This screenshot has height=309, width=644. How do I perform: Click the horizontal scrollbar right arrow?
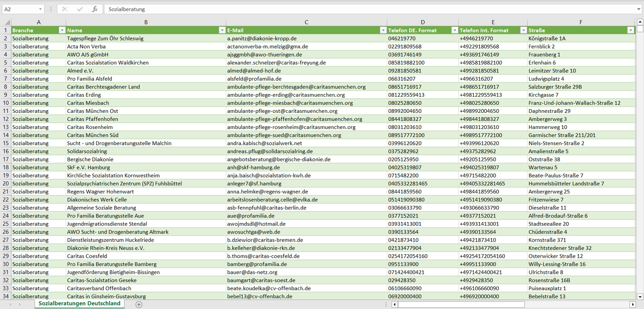(x=632, y=304)
